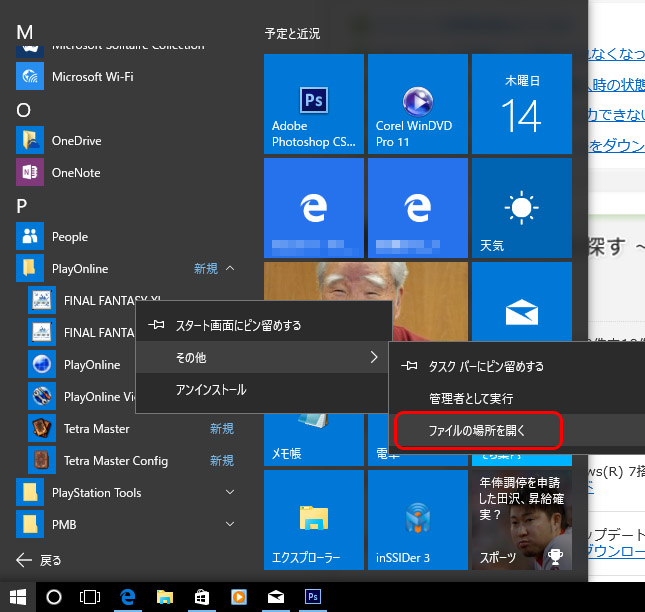Click the Windows Start button on taskbar

pos(18,597)
